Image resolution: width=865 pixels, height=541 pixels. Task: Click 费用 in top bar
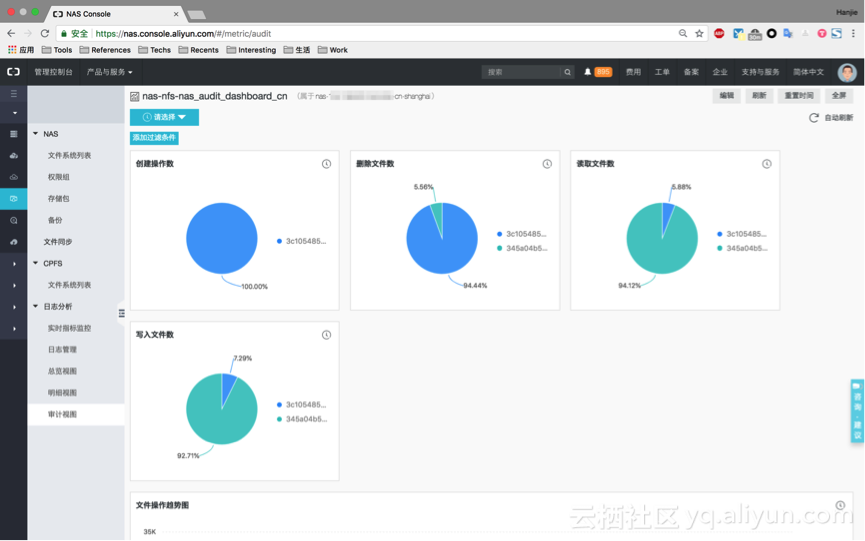coord(633,72)
